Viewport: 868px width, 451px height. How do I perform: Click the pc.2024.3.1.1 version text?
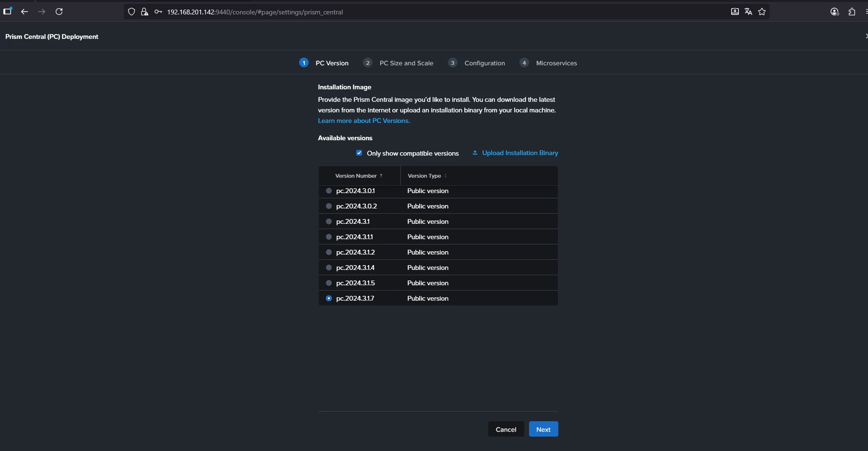point(354,237)
